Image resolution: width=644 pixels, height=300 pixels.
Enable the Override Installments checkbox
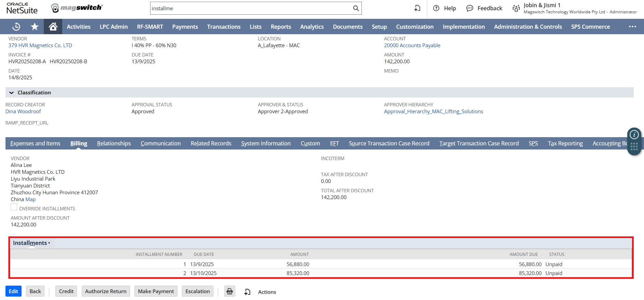coord(14,207)
